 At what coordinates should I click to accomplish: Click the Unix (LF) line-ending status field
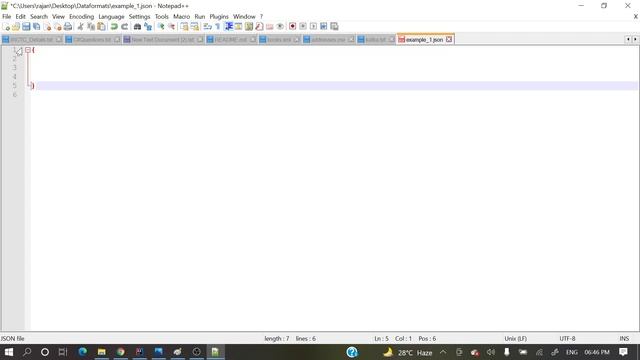[x=516, y=338]
